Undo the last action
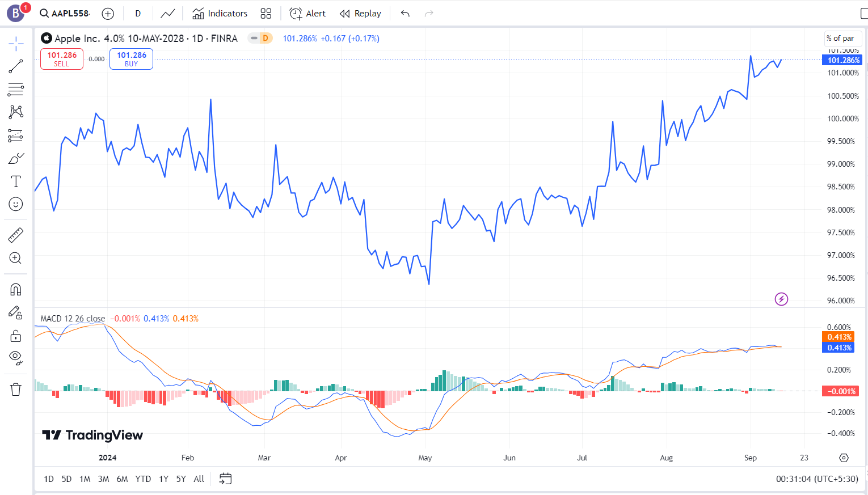Image resolution: width=868 pixels, height=495 pixels. (x=405, y=14)
